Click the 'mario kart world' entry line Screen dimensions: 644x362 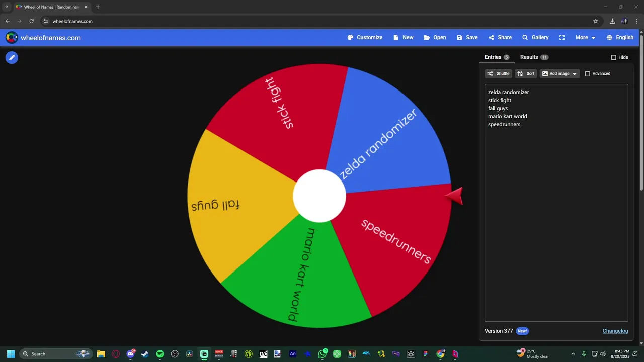click(x=507, y=116)
